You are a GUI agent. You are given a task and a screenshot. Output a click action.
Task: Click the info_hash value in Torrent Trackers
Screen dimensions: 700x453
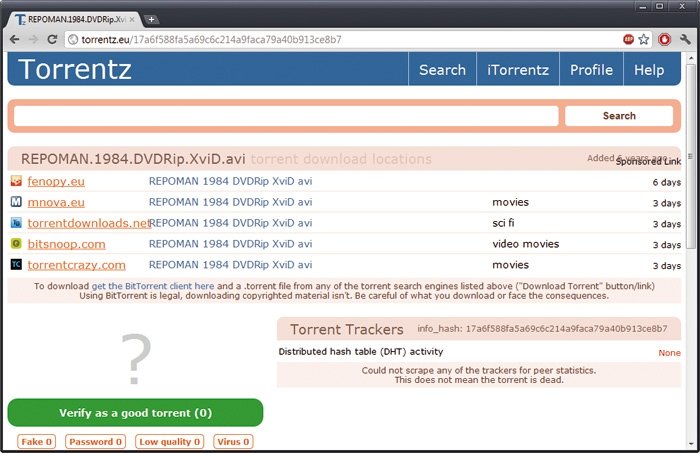pyautogui.click(x=566, y=329)
